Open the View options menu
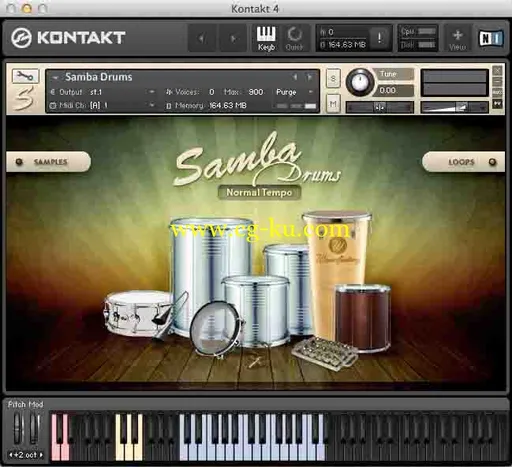 click(x=457, y=38)
